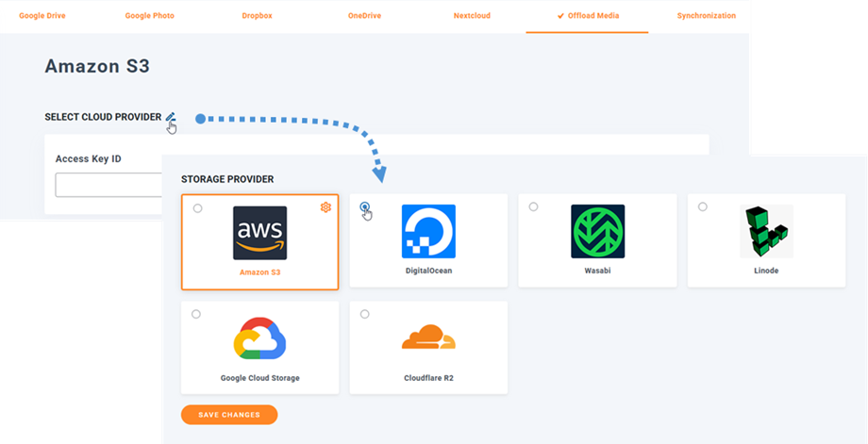Go to the Nextcloud tab
Viewport: 868px width, 444px height.
click(472, 15)
